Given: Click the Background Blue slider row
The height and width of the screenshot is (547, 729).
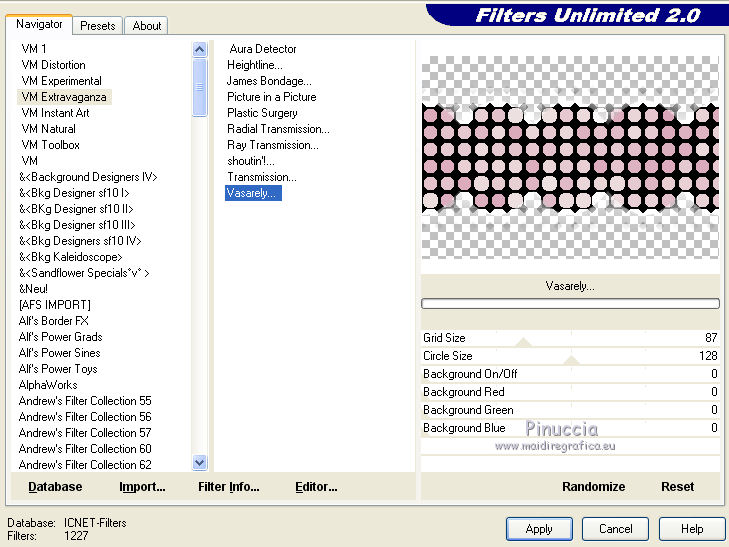Looking at the screenshot, I should (570, 428).
